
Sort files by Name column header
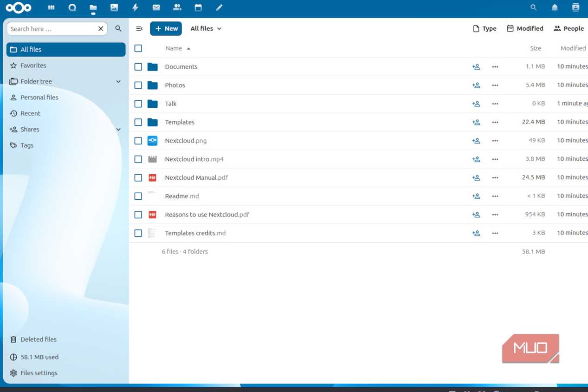click(178, 48)
